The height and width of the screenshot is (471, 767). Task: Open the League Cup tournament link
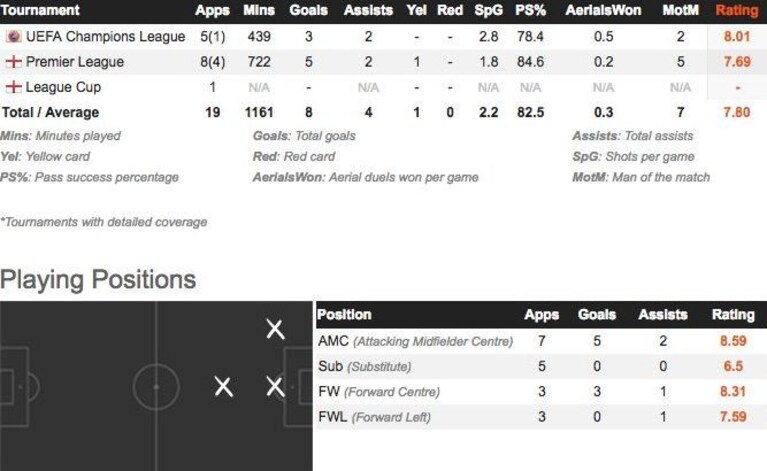coord(63,87)
